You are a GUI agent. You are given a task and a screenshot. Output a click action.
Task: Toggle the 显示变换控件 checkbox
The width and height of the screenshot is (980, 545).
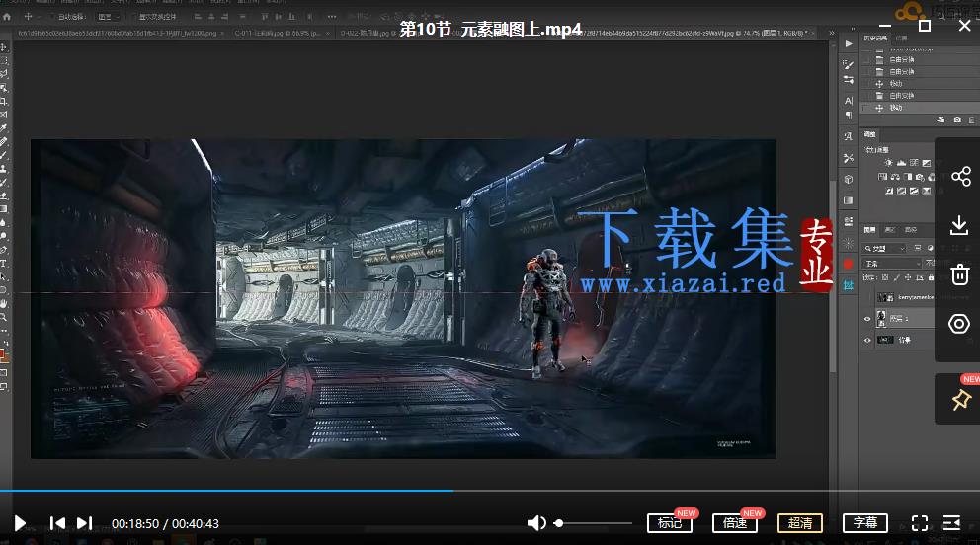(133, 17)
